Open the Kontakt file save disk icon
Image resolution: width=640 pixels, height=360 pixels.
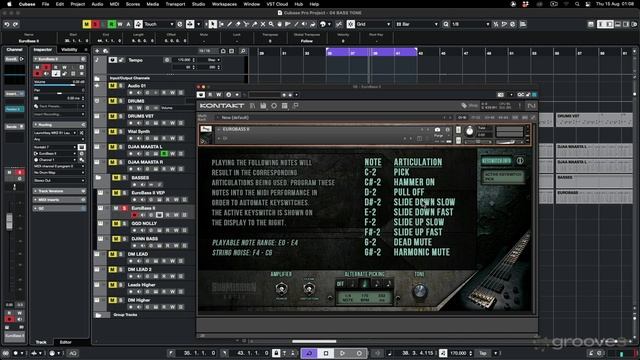tap(263, 106)
